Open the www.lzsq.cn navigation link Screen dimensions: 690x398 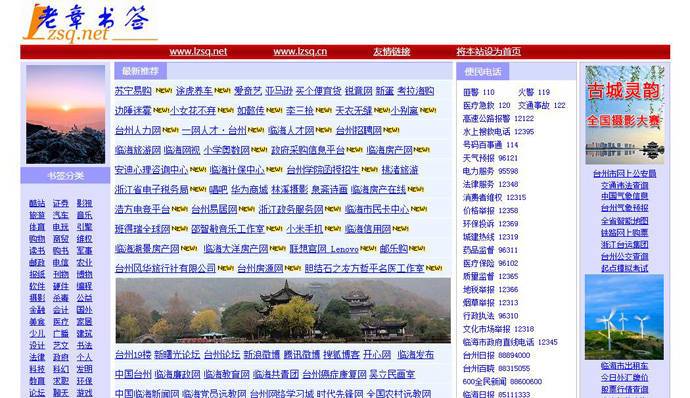300,52
